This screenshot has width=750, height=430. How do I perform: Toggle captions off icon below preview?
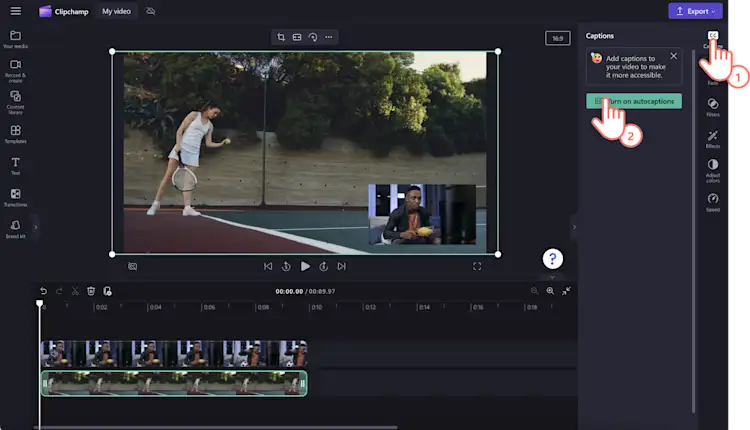[x=132, y=266]
